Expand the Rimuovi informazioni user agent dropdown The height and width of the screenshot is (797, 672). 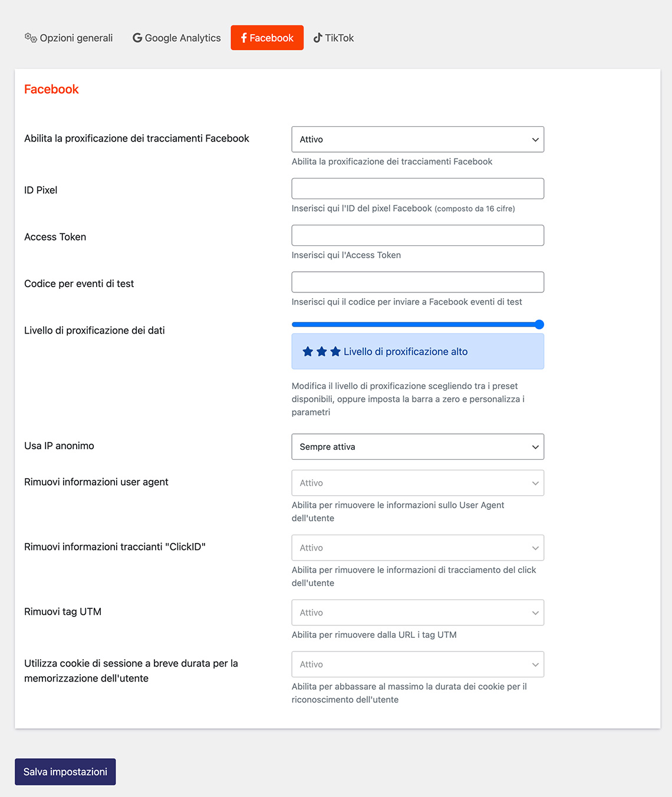[x=417, y=483]
